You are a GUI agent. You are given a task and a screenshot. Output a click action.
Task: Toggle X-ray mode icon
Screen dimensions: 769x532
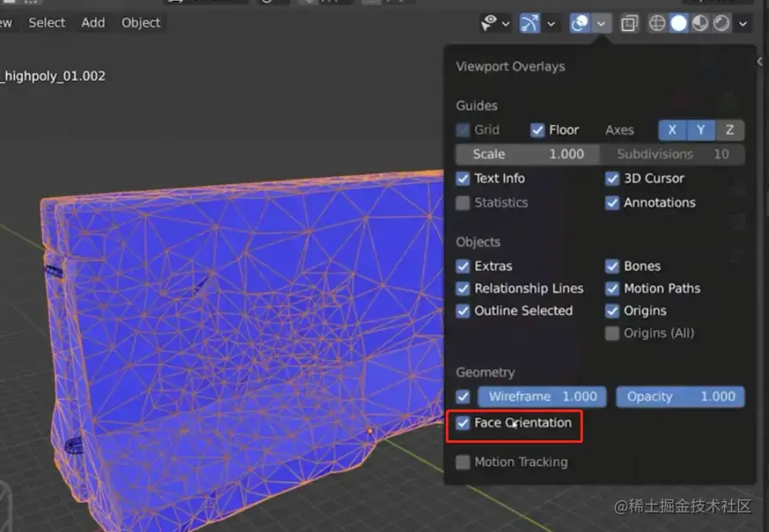(629, 23)
